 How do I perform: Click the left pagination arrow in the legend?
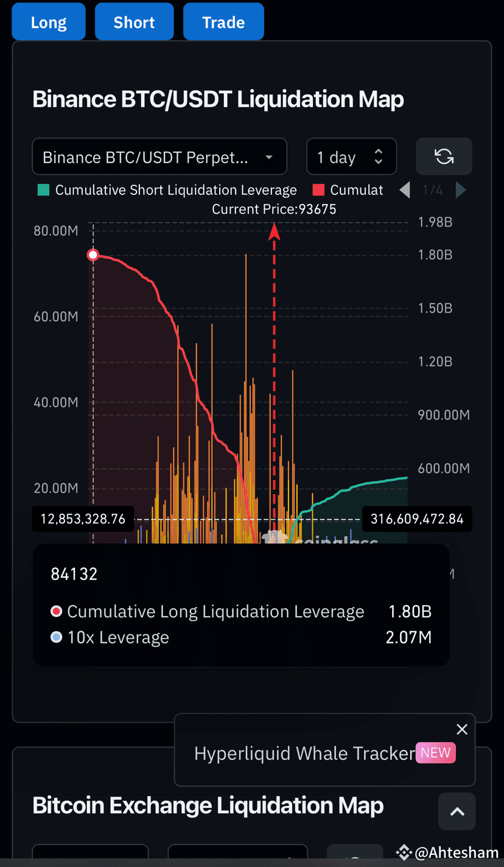(x=404, y=190)
